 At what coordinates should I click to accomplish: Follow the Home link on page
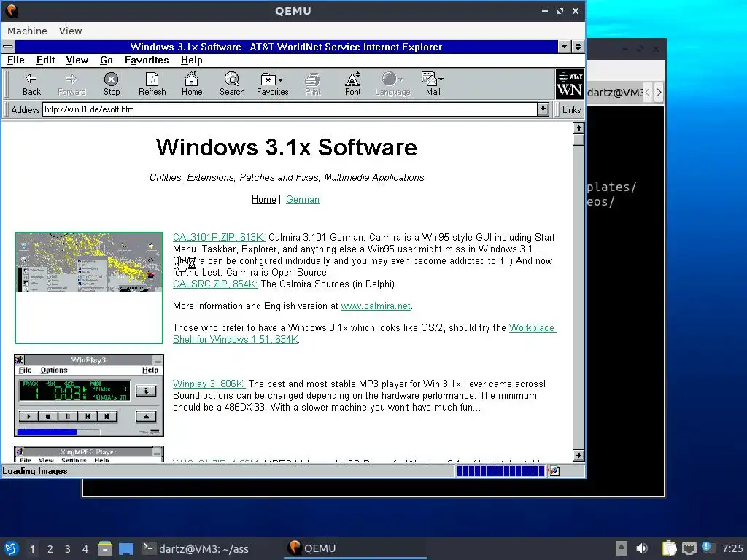(x=263, y=200)
